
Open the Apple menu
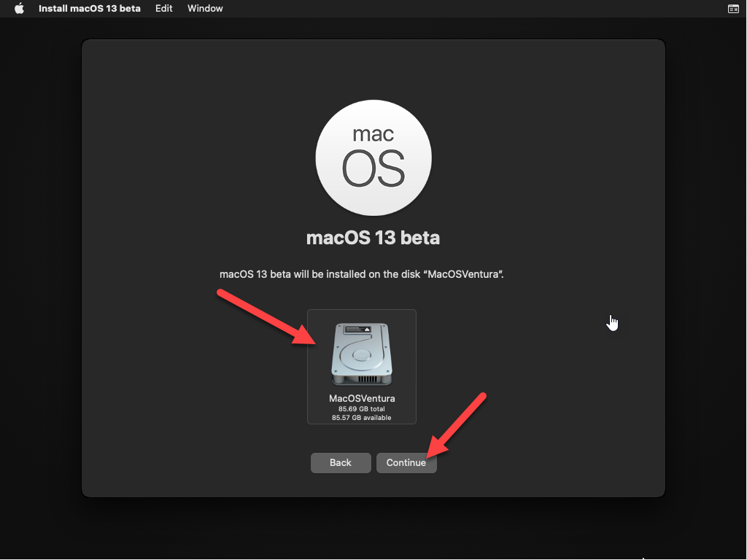[19, 9]
